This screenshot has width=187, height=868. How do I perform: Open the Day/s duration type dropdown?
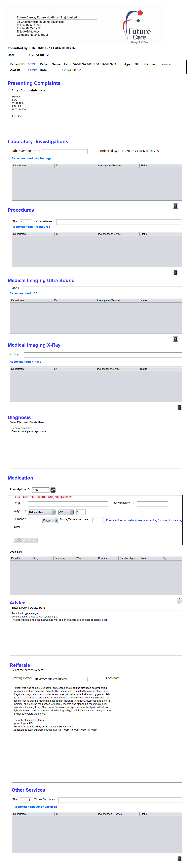(x=50, y=520)
